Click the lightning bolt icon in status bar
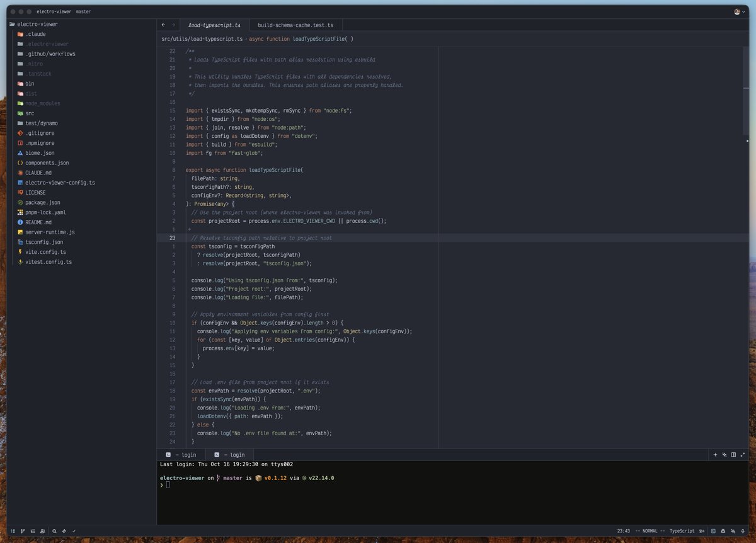 point(64,531)
